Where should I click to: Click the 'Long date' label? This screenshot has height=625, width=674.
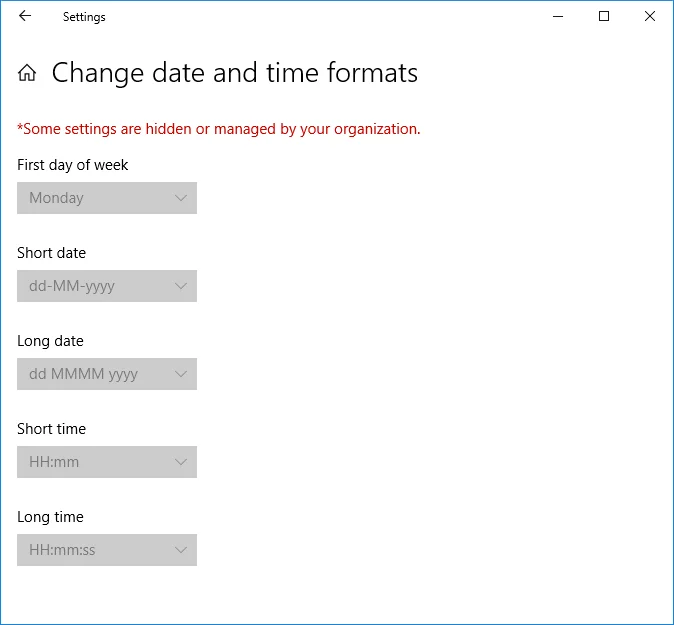[50, 341]
